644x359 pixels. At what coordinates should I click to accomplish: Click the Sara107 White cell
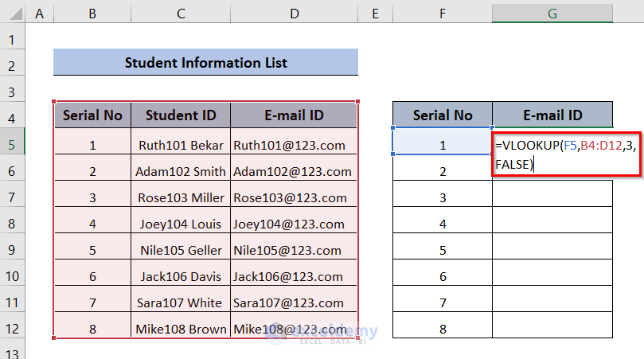pyautogui.click(x=181, y=302)
